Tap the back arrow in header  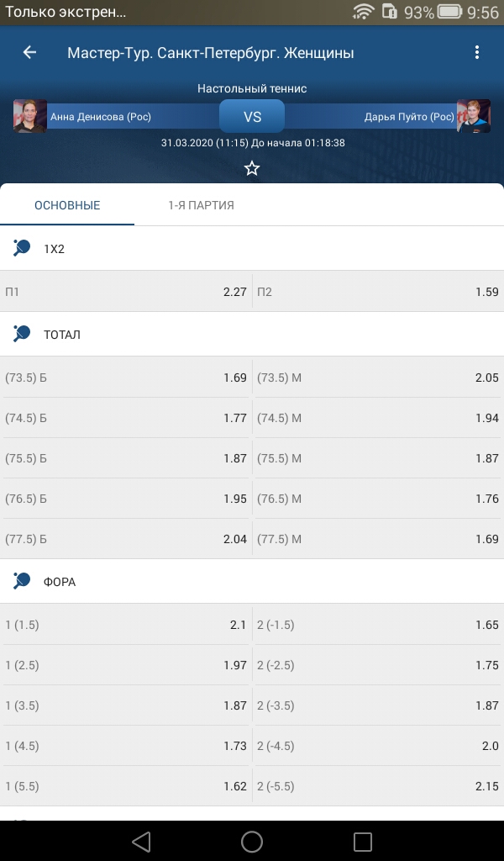(x=29, y=52)
